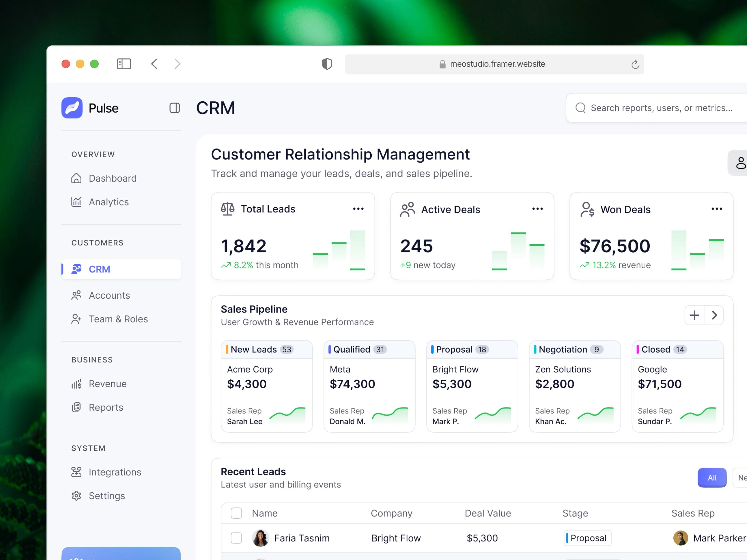The width and height of the screenshot is (747, 560).
Task: Collapse the Pulse sidebar panel icon
Action: (174, 108)
